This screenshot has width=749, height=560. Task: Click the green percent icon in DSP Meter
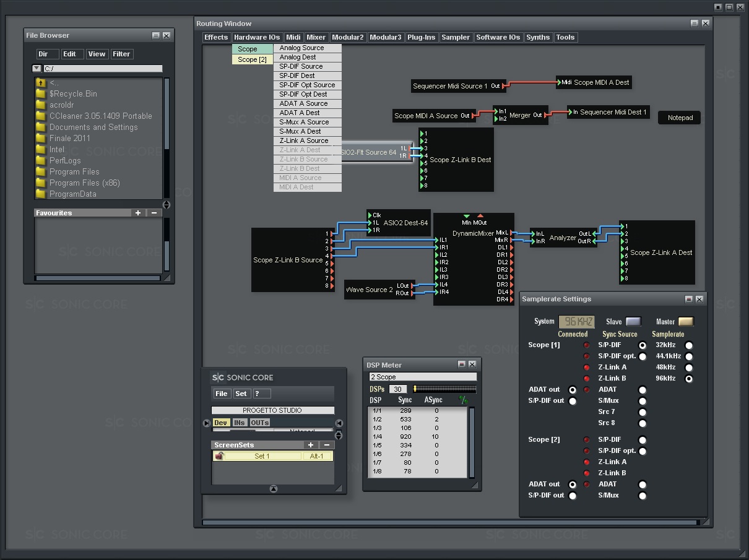click(462, 400)
